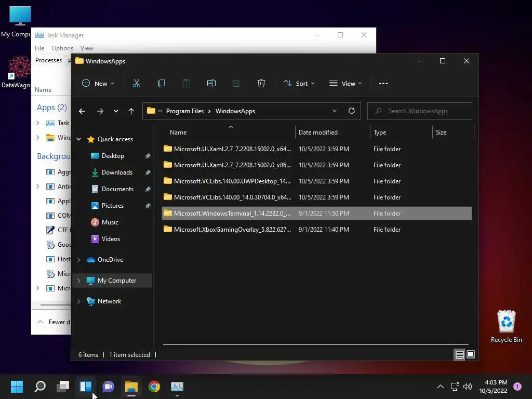Viewport: 532px width, 399px height.
Task: Click the Paste icon in Explorer toolbar
Action: 187,84
